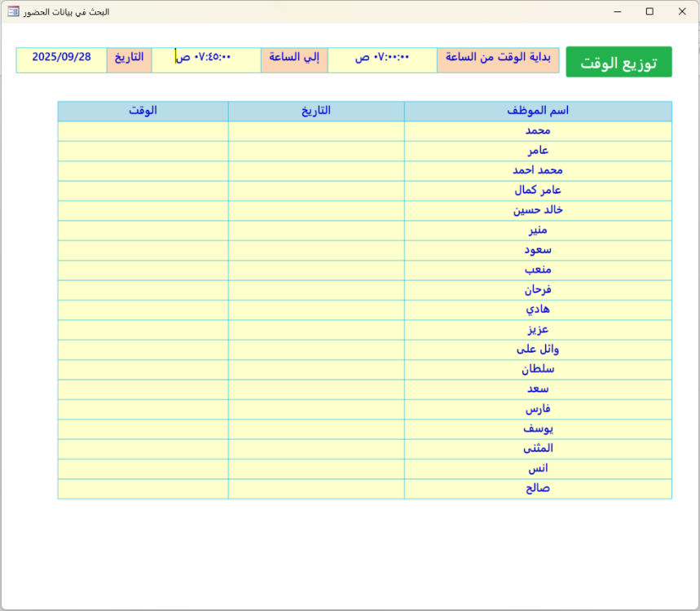This screenshot has height=611, width=700.
Task: Click the employee name عامر كمال
Action: pos(538,191)
